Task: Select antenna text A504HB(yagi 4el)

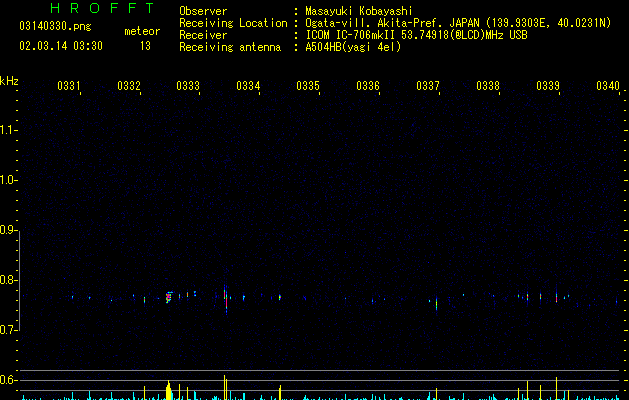Action: (353, 47)
